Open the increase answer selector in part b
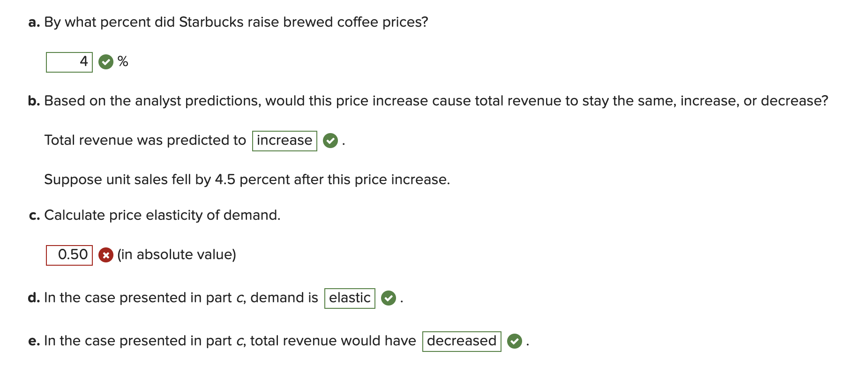 284,140
